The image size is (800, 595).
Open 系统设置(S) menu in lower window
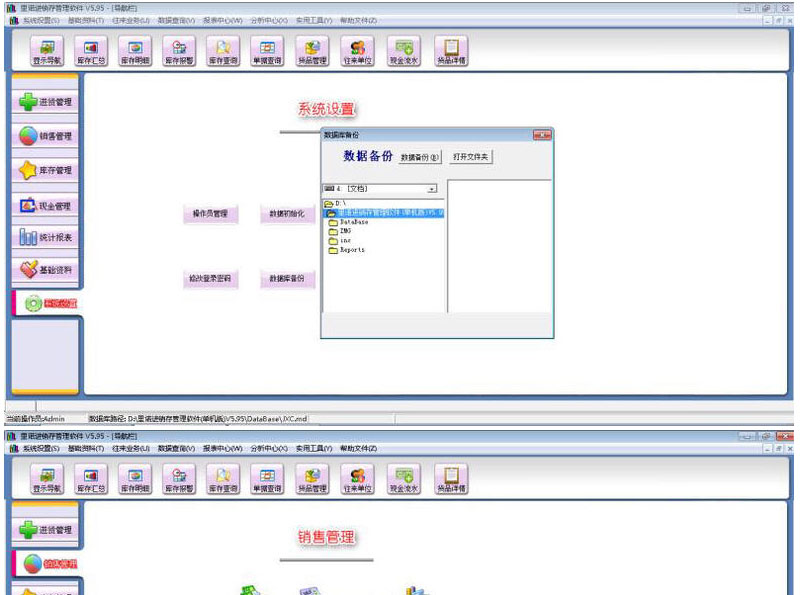41,449
